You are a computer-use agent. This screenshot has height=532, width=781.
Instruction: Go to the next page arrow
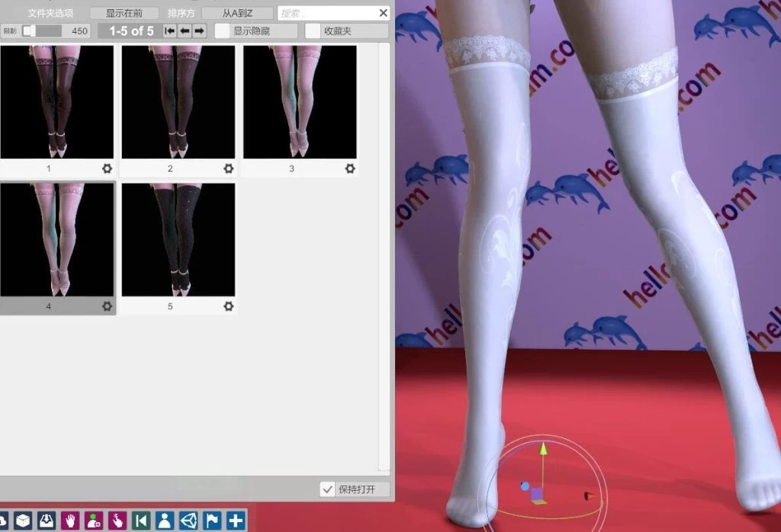[199, 31]
